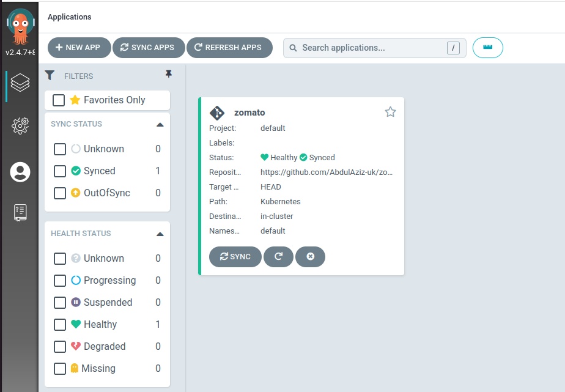Select the OutOfSync filter checkbox
Image resolution: width=565 pixels, height=392 pixels.
[60, 193]
